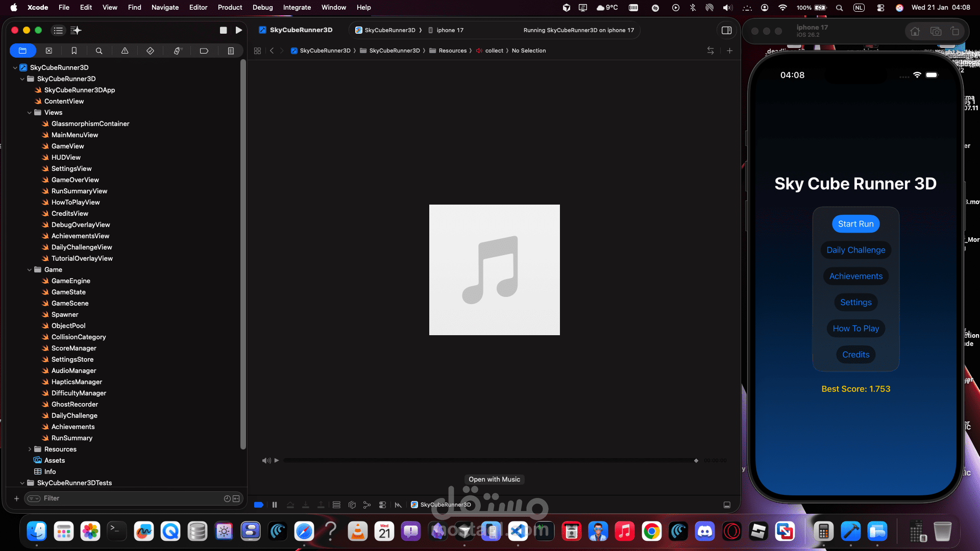Image resolution: width=980 pixels, height=551 pixels.
Task: Toggle the inspector panel visibility
Action: pyautogui.click(x=726, y=30)
